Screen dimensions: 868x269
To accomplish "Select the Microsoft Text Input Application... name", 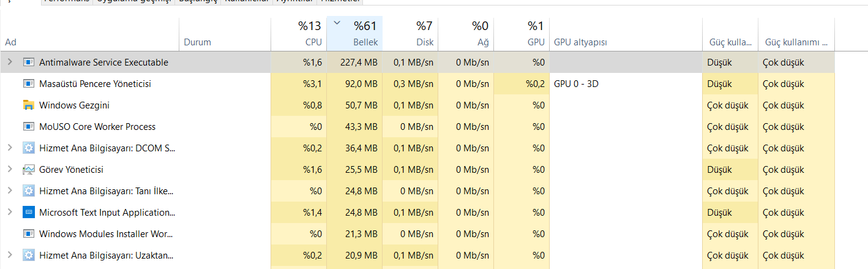I will pyautogui.click(x=107, y=213).
